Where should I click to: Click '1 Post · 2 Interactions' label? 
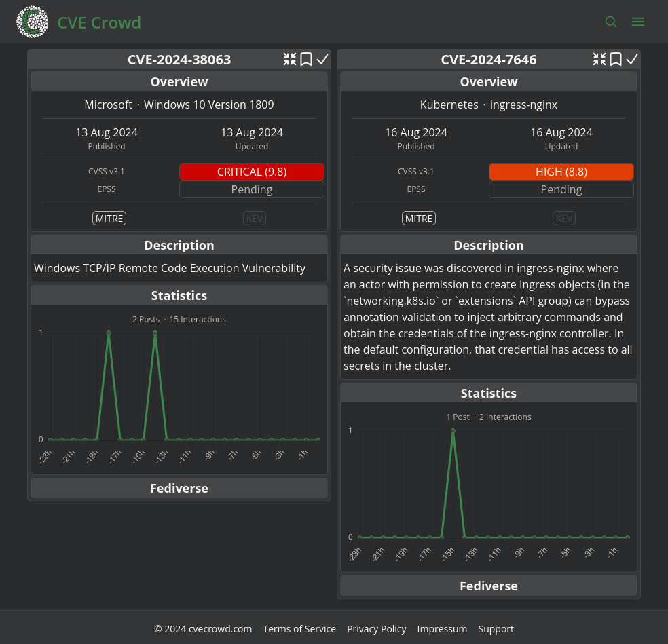[489, 417]
